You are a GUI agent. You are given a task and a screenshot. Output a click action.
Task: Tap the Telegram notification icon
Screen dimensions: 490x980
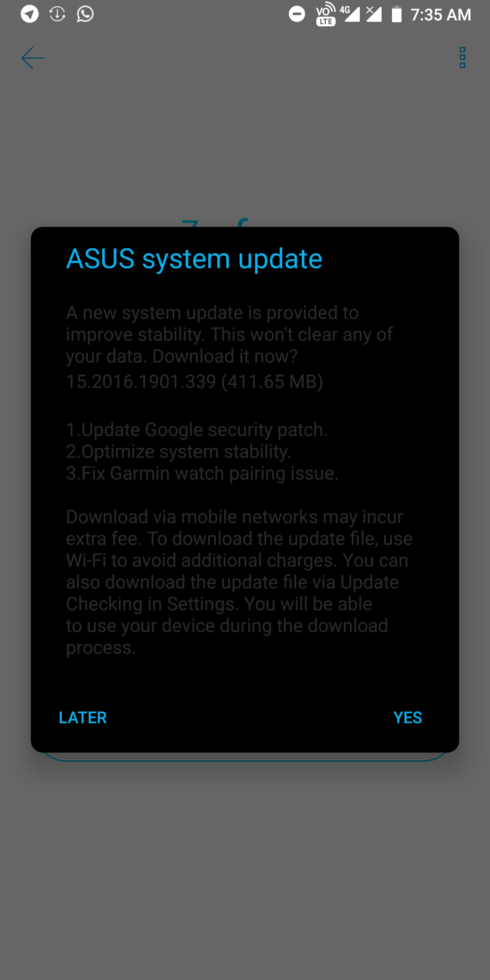(x=29, y=14)
